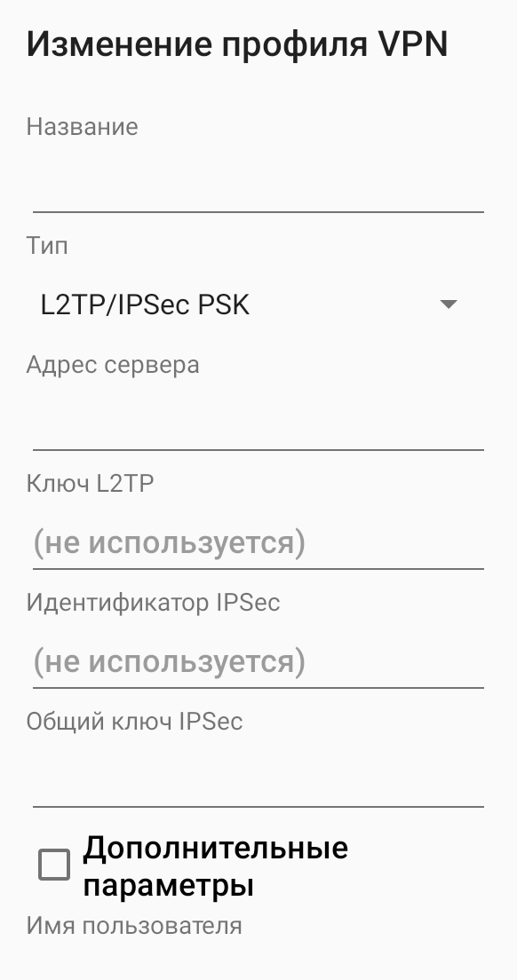This screenshot has width=517, height=980.
Task: Open the Тип dropdown arrow
Action: [449, 304]
